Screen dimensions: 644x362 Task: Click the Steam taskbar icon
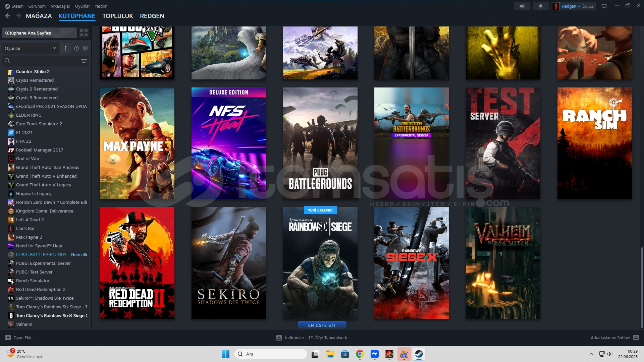419,354
